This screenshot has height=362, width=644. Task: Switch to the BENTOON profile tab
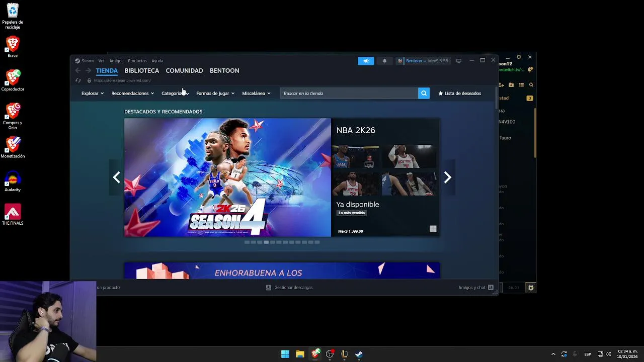pyautogui.click(x=224, y=71)
